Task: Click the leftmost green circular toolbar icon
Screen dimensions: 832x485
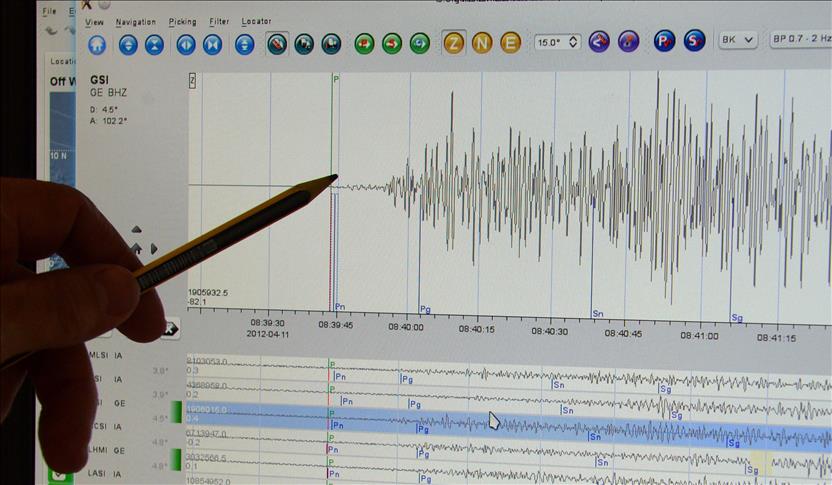Action: 364,43
